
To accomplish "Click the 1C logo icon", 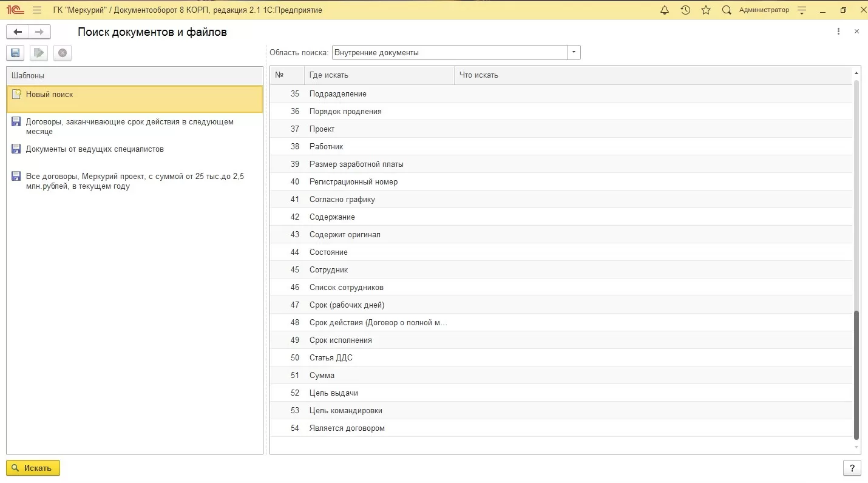I will pos(15,10).
